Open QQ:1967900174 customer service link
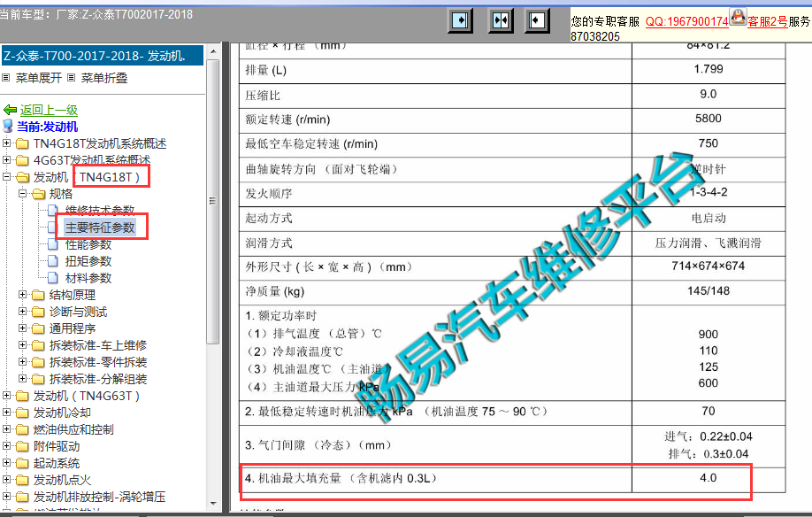The width and height of the screenshot is (812, 517). tap(687, 21)
